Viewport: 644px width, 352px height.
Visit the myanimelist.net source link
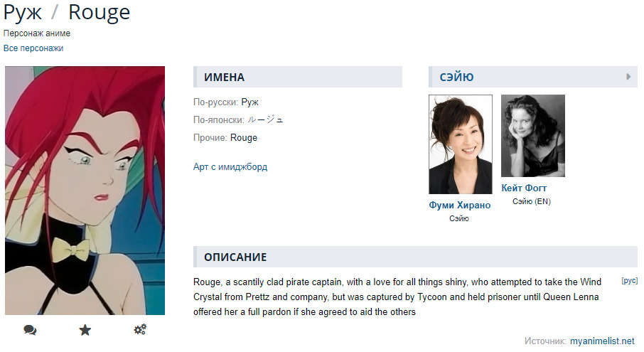[602, 341]
